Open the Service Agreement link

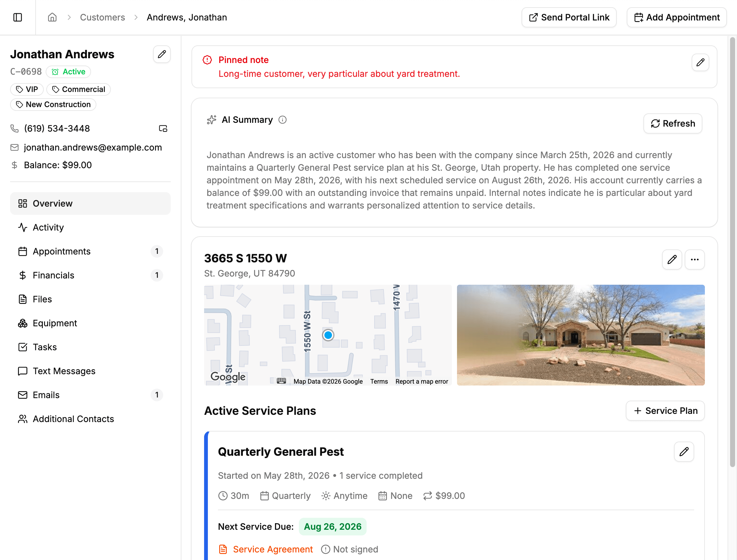(273, 549)
